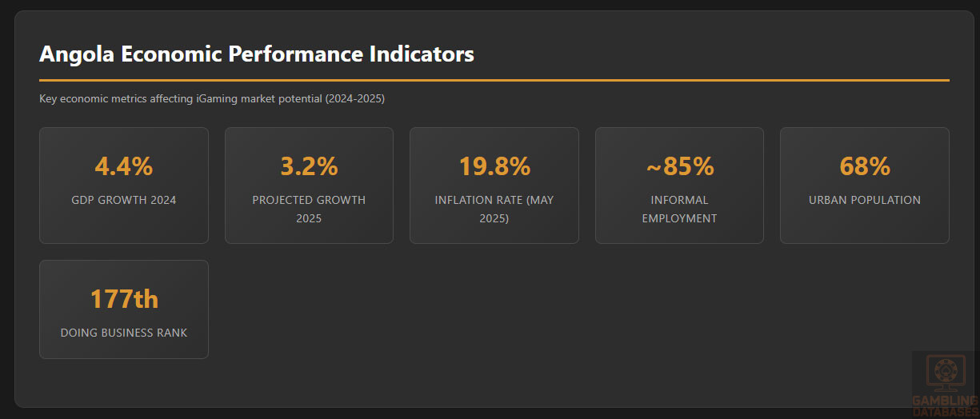Click the Urban Population label

coord(865,200)
